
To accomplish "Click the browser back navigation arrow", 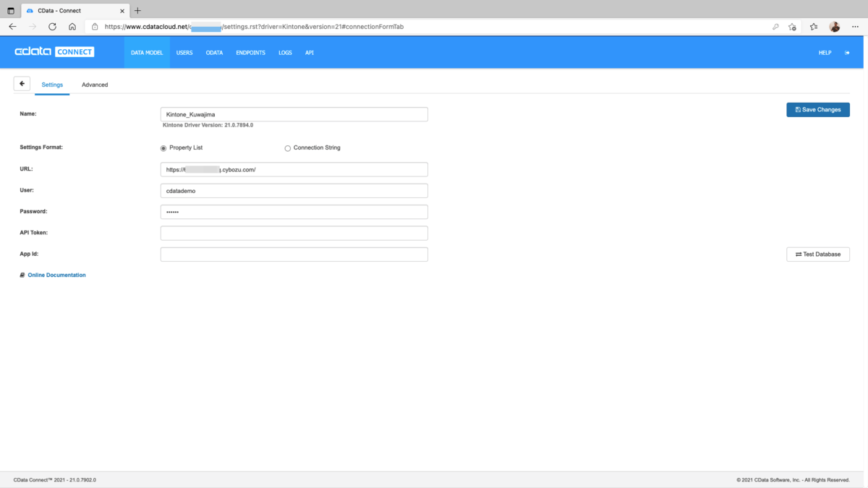I will point(12,27).
